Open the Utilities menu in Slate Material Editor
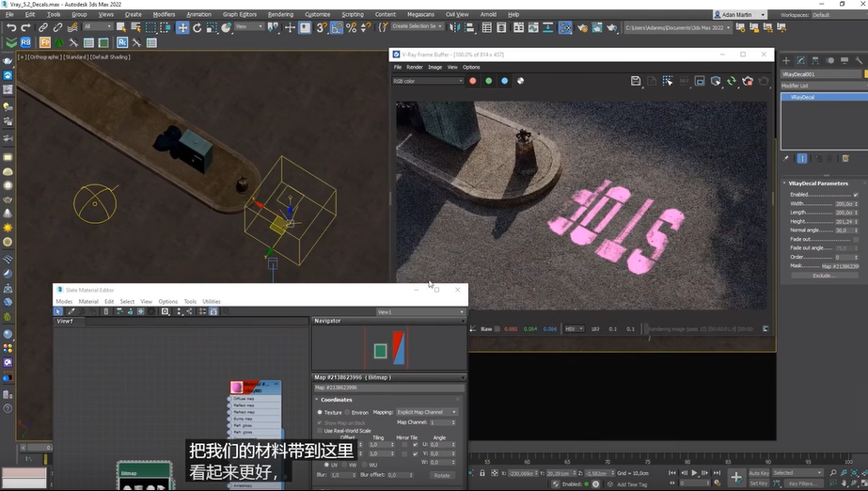This screenshot has height=491, width=868. (x=212, y=302)
